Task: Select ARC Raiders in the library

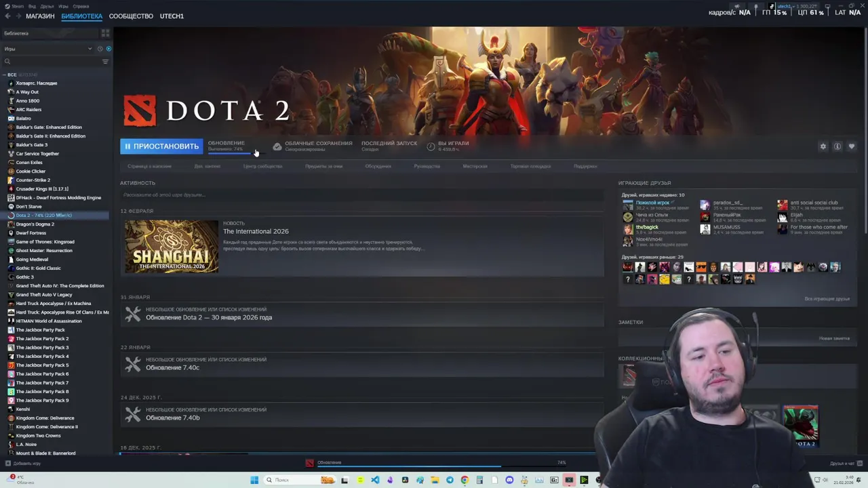Action: pos(28,110)
